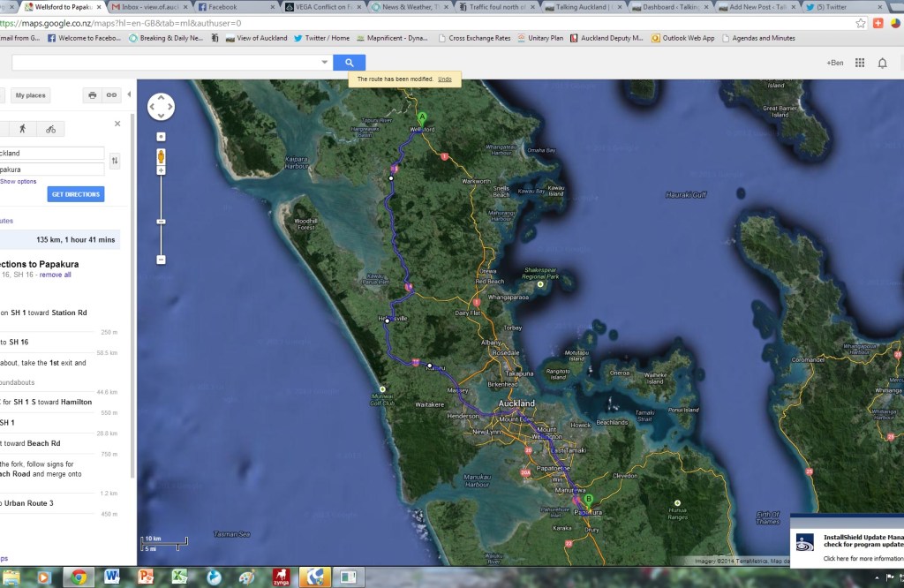Swap start and destination with reverse arrows
Viewport: 904px width, 588px height.
pyautogui.click(x=115, y=161)
